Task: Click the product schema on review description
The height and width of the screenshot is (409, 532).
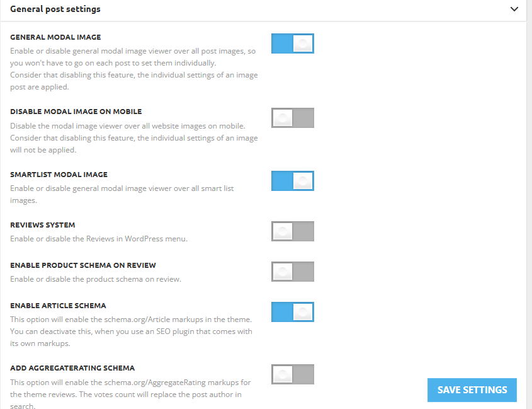Action: pos(96,279)
